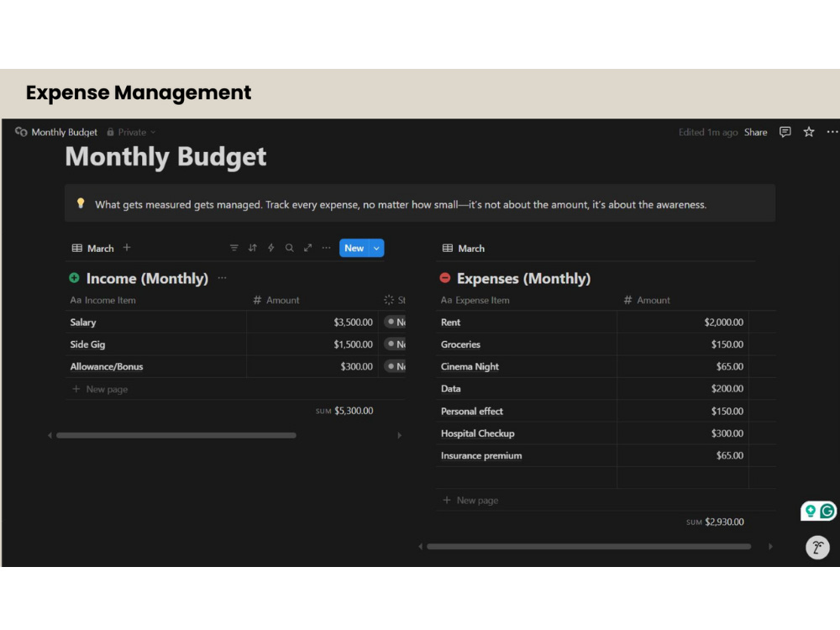Click Allowance/Bonus status tag
The height and width of the screenshot is (630, 840).
[396, 366]
